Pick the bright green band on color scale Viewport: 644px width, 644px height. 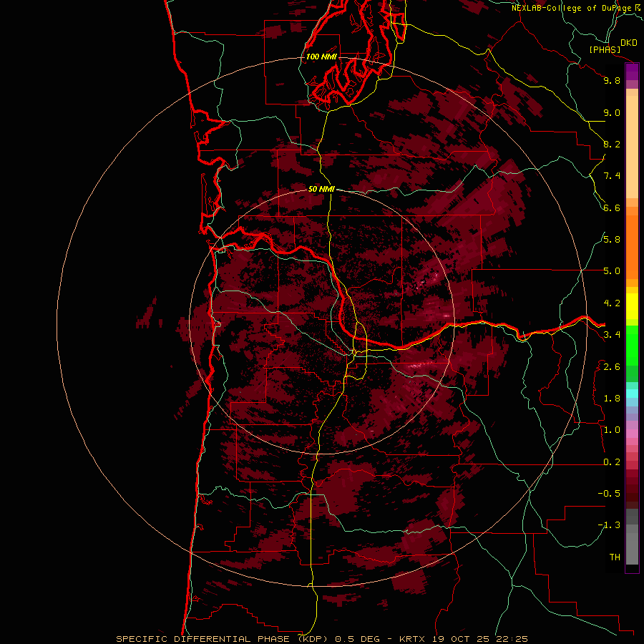point(632,346)
